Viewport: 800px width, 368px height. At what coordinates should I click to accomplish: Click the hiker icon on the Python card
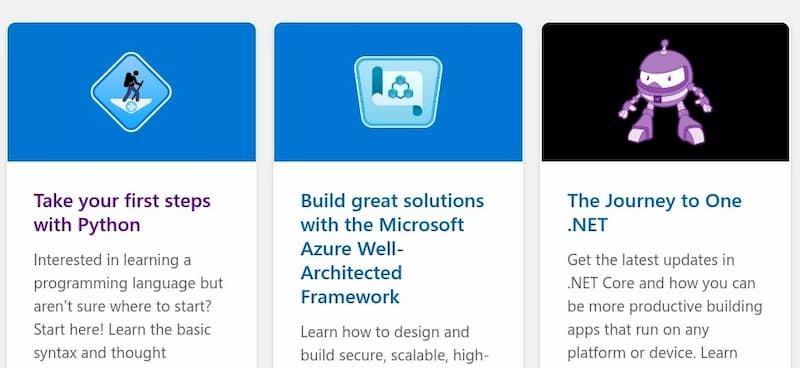pos(131,92)
